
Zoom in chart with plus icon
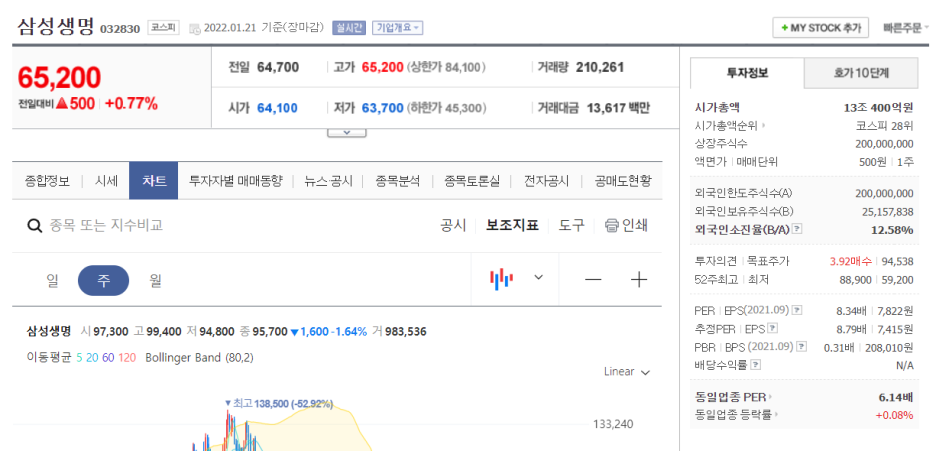[639, 279]
